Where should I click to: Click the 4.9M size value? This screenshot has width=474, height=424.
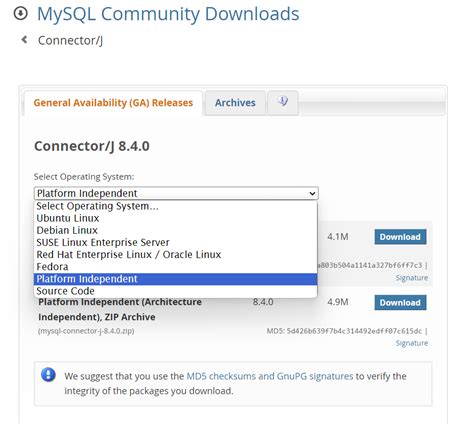pos(338,302)
